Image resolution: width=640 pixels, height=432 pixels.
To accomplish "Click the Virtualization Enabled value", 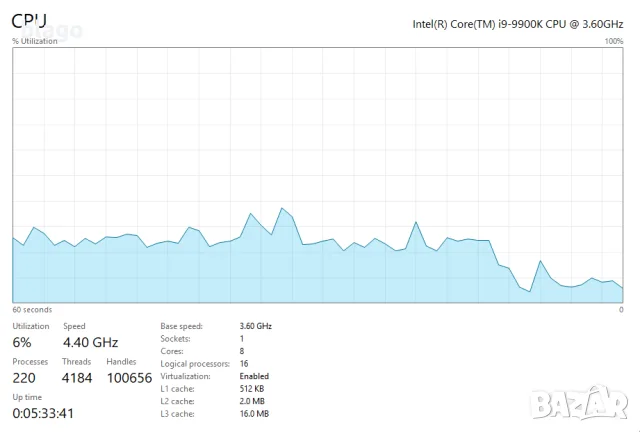I will tap(254, 376).
